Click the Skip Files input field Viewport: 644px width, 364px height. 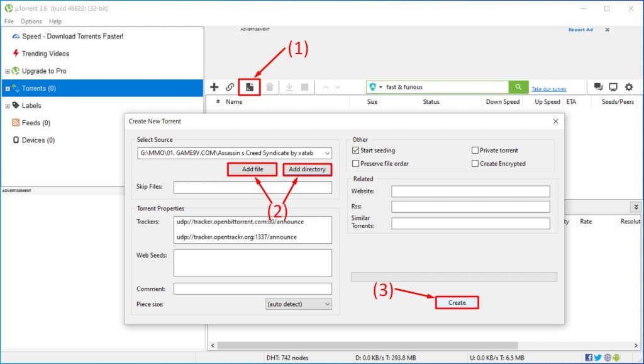pyautogui.click(x=253, y=188)
